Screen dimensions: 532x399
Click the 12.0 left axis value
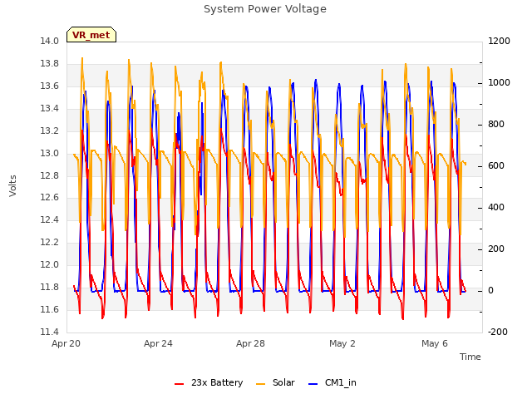50,265
